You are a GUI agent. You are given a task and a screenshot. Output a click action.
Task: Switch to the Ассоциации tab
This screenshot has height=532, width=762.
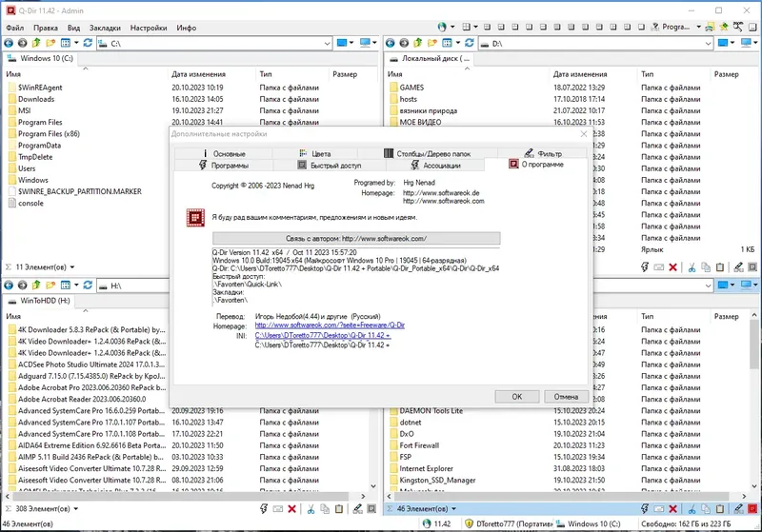tap(435, 166)
